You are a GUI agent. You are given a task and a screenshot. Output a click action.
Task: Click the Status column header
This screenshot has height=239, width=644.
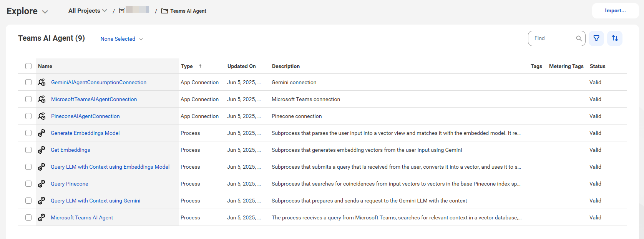598,66
